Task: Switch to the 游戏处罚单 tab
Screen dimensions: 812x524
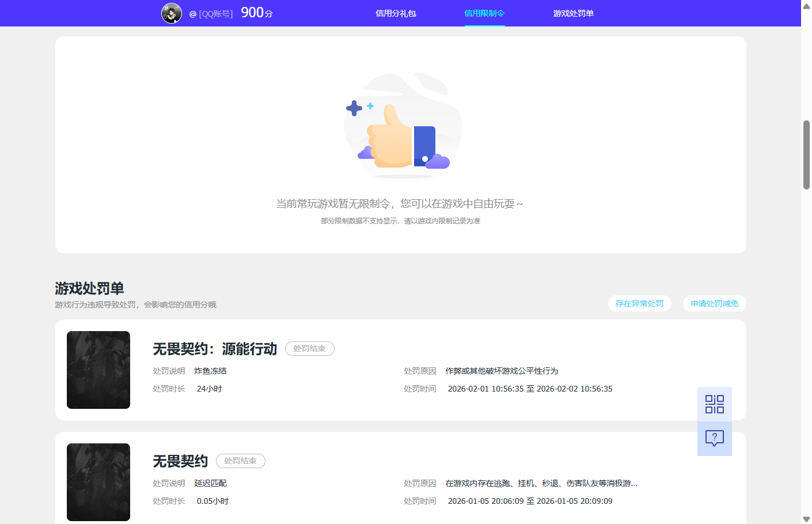Action: pyautogui.click(x=574, y=13)
